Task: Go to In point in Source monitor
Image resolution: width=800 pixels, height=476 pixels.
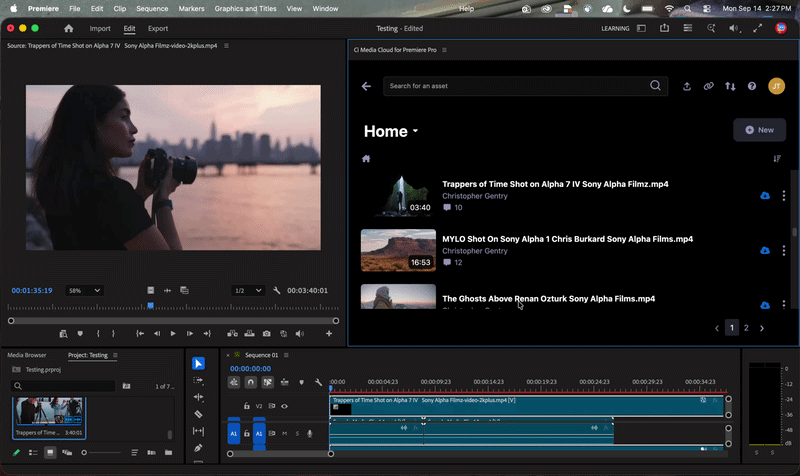Action: tap(140, 334)
